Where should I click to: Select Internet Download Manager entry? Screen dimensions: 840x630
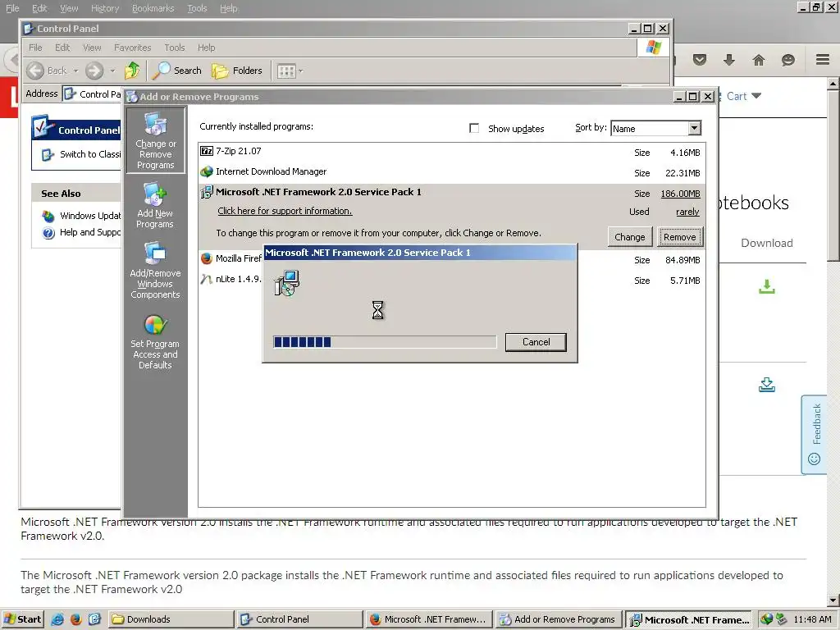[451, 172]
